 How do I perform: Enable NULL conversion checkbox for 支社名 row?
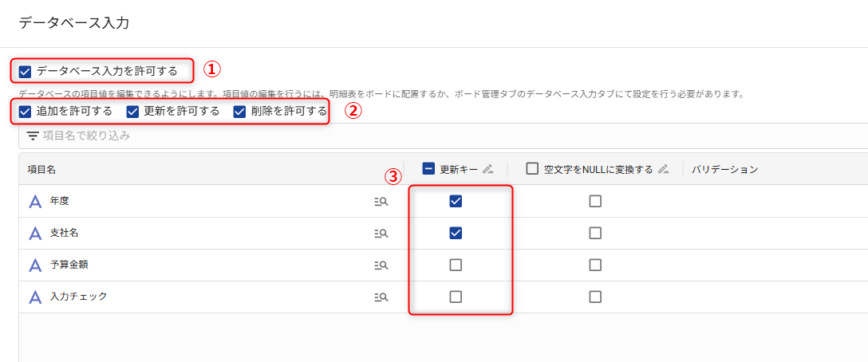(x=595, y=233)
